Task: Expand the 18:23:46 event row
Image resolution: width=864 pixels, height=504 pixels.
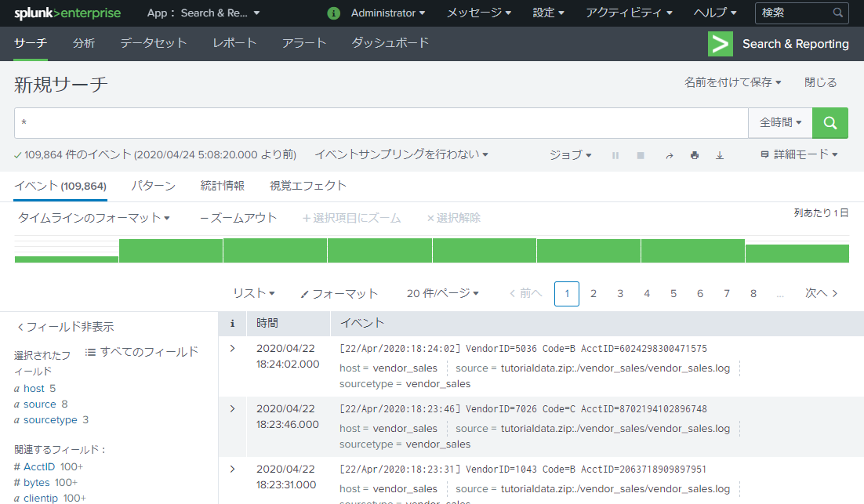Action: tap(232, 408)
